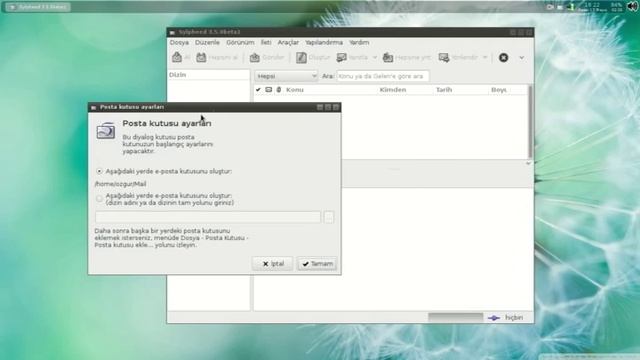Screen dimensions: 640x360
Task: Open the Yardım menu
Action: [359, 42]
